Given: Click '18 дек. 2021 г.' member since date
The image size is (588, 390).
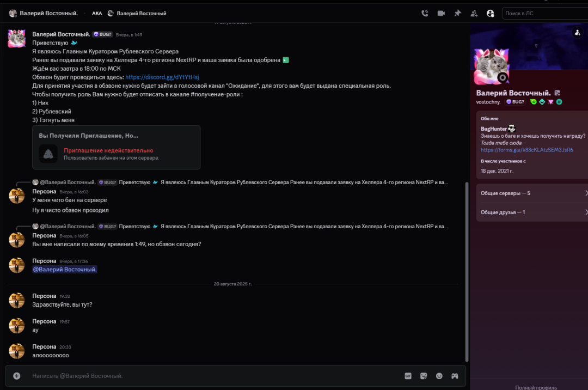Looking at the screenshot, I should [x=497, y=170].
